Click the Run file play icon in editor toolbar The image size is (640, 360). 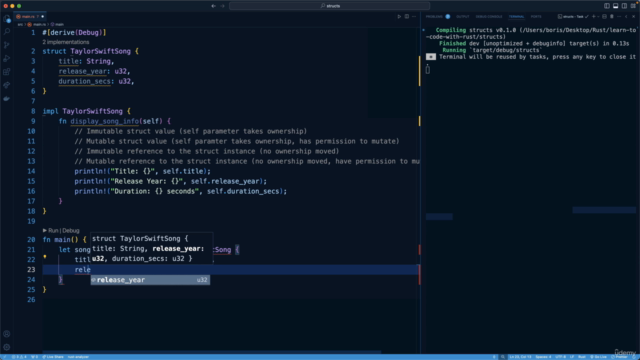[399, 17]
